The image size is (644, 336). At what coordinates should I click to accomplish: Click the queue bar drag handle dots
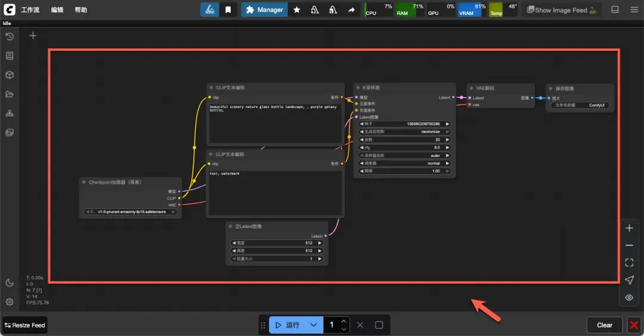point(264,325)
